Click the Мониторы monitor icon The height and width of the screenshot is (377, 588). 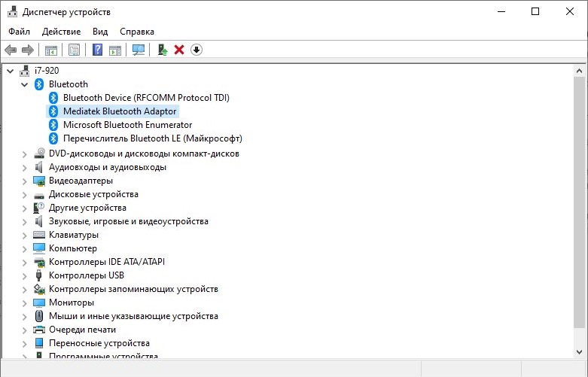coord(39,303)
